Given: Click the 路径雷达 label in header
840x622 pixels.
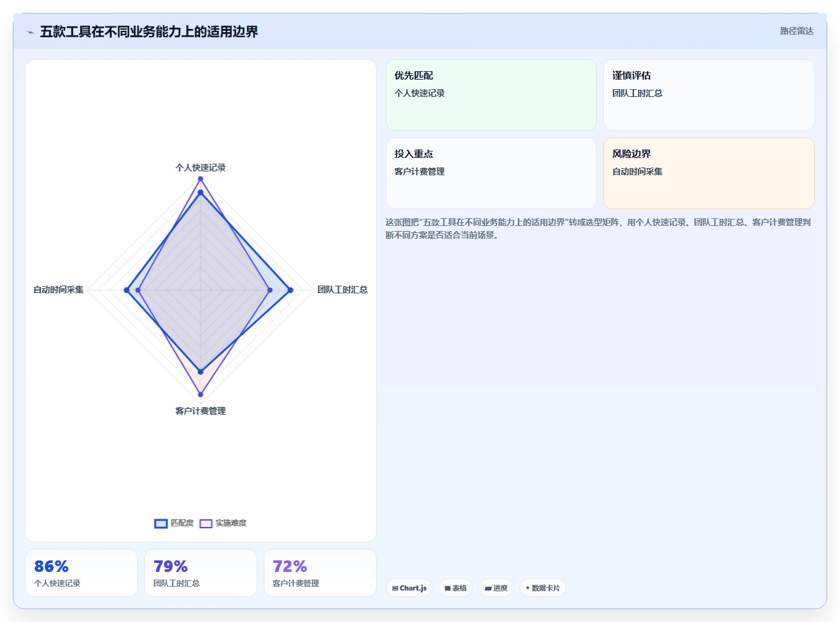Looking at the screenshot, I should pyautogui.click(x=796, y=31).
